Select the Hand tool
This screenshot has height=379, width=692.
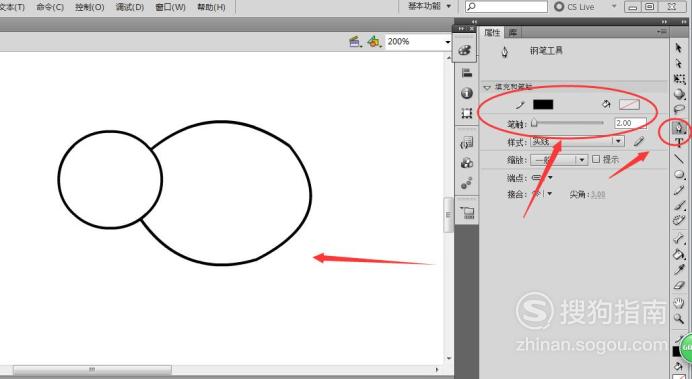(x=679, y=303)
